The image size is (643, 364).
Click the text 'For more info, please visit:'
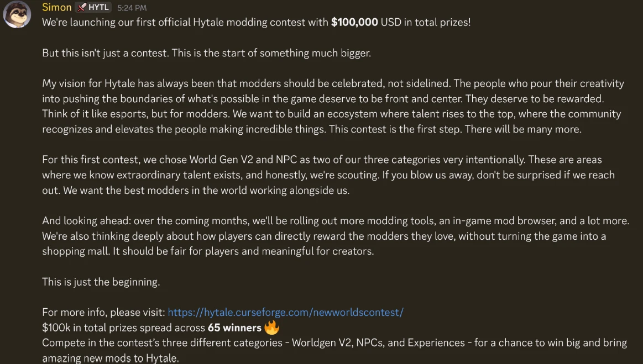(x=103, y=312)
